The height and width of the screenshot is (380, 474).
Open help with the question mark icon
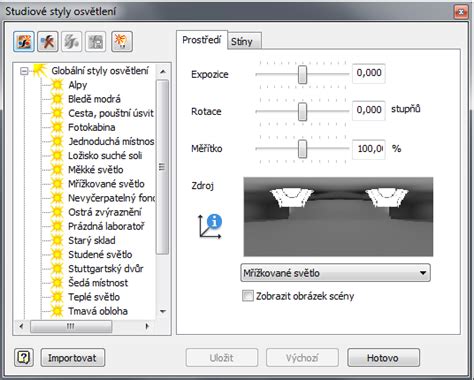coord(24,358)
